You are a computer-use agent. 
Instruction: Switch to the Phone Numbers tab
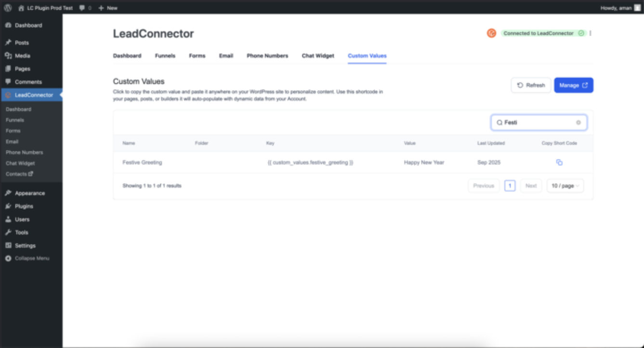click(267, 56)
